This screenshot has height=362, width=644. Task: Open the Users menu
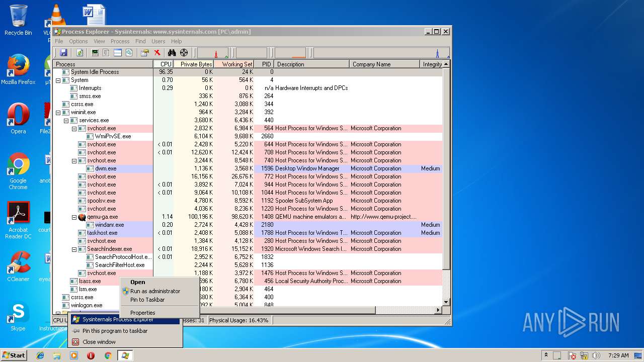(x=158, y=41)
